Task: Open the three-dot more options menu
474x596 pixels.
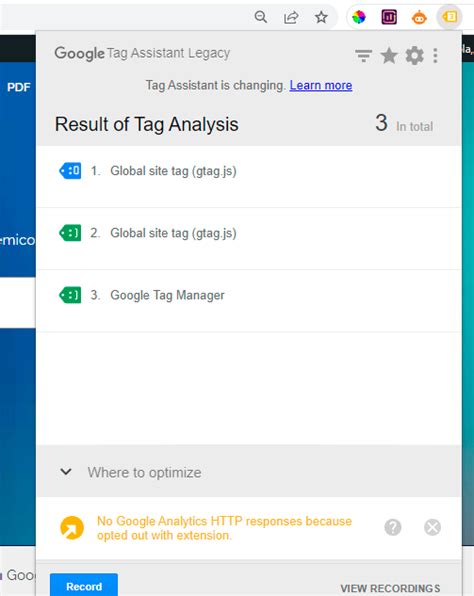Action: pos(435,56)
